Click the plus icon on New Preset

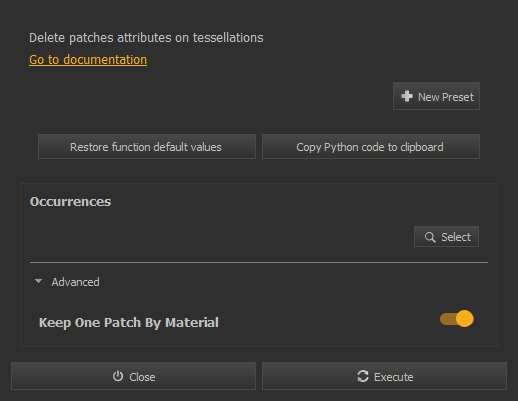pyautogui.click(x=407, y=96)
